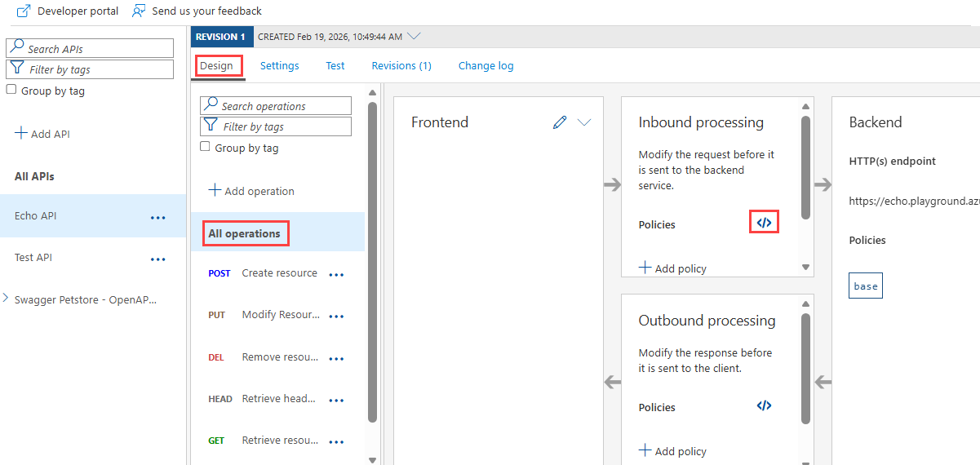The image size is (980, 465).
Task: Open Create resource operation ellipsis menu
Action: [336, 274]
